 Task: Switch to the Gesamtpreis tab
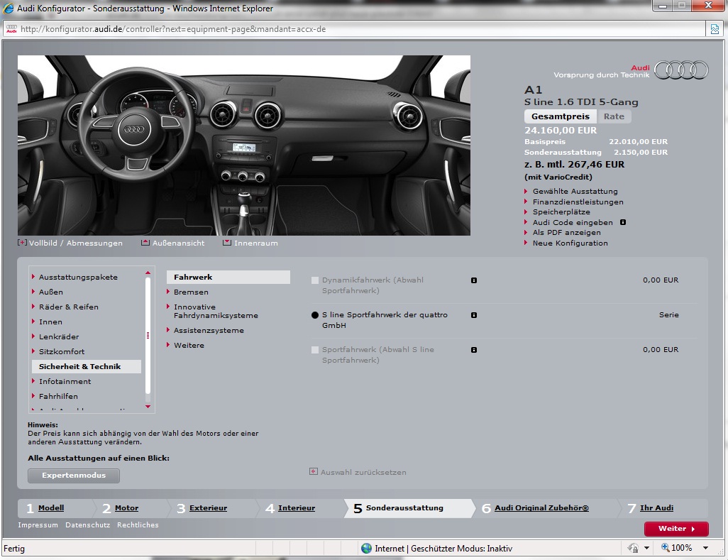coord(561,116)
